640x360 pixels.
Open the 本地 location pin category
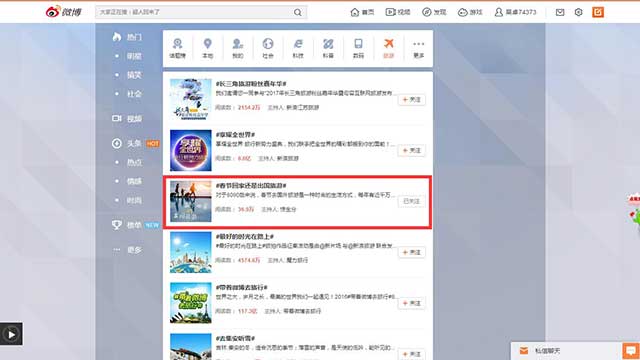(207, 48)
